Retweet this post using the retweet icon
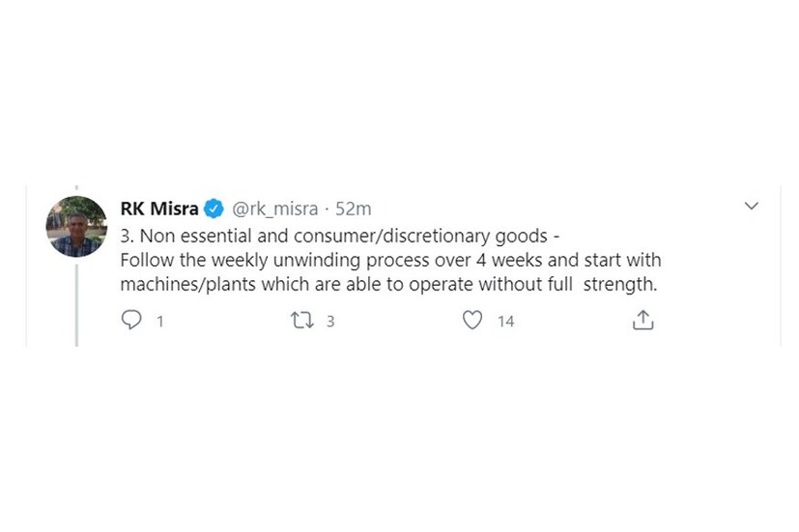The image size is (799, 532). click(x=301, y=321)
